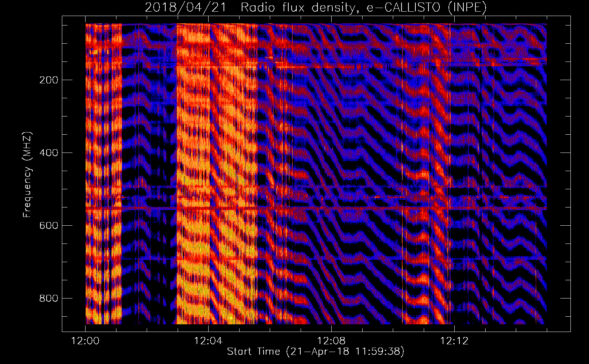Click the 'Start Time (21-Apr-18 11:59:38)' label
589x364 pixels.
click(316, 351)
